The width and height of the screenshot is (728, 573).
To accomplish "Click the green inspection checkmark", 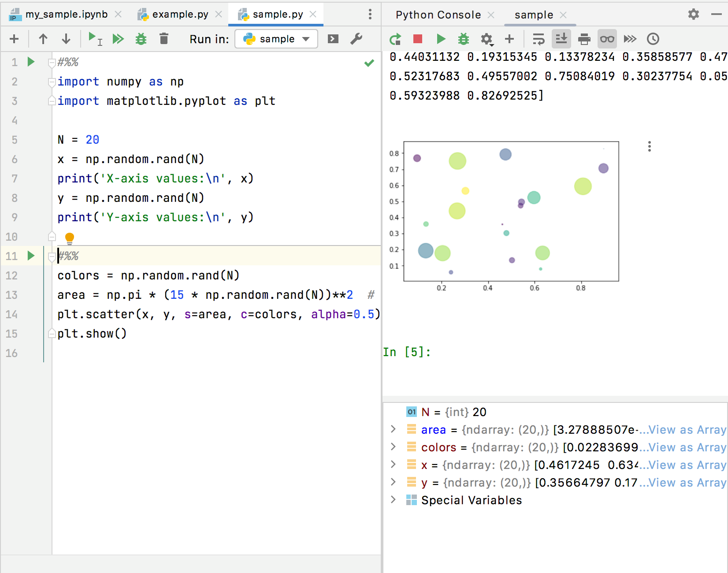I will (369, 63).
